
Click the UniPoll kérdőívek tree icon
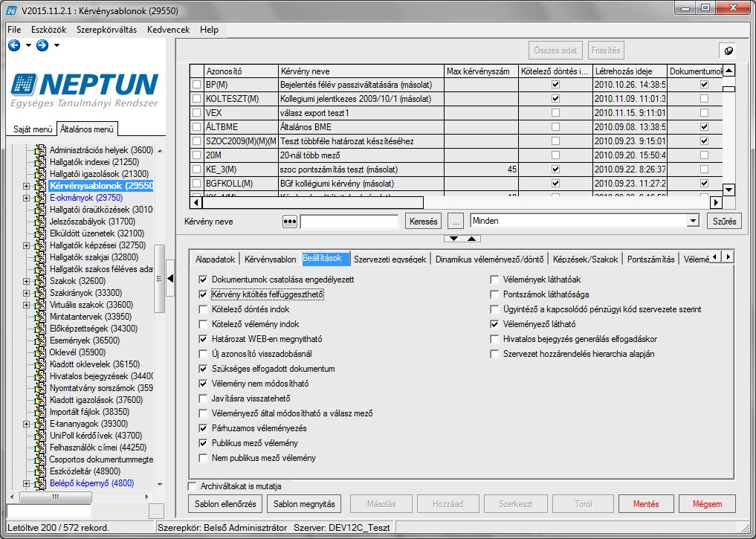tap(40, 436)
